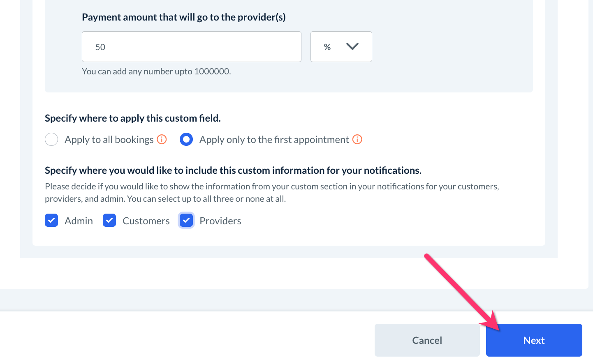Viewport: 593px width, 364px height.
Task: Select Apply only to the first appointment radio
Action: (186, 139)
